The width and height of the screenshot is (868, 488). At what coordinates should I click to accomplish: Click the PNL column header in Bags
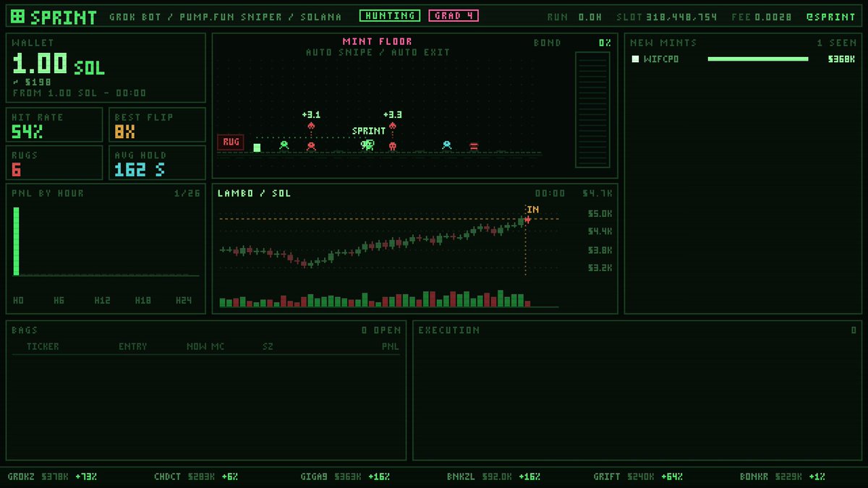pyautogui.click(x=391, y=346)
